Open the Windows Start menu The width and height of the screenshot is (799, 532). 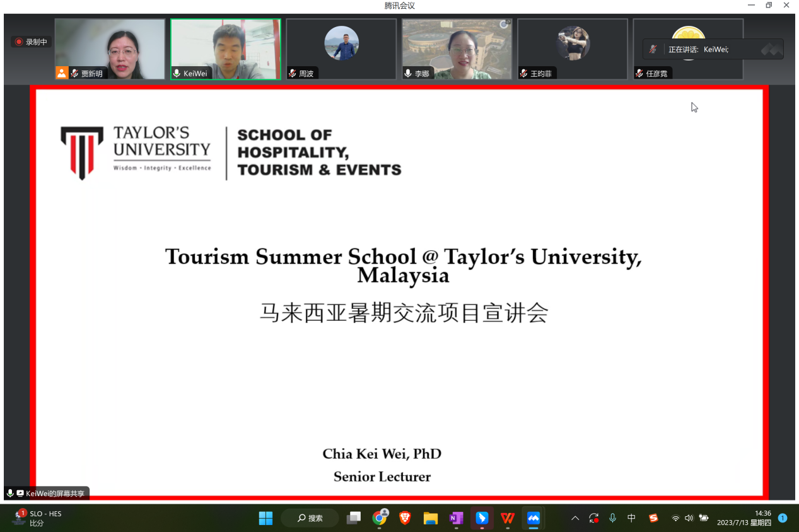265,518
